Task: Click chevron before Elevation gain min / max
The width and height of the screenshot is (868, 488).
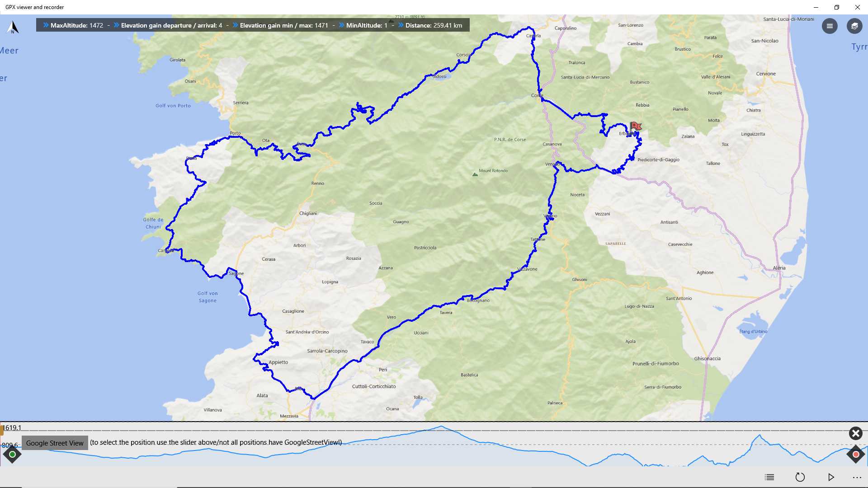Action: click(x=235, y=25)
